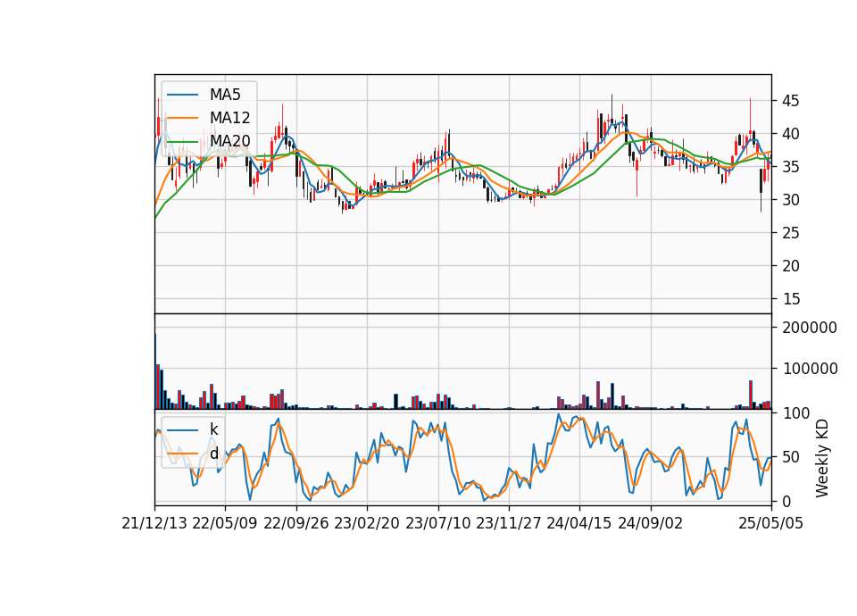This screenshot has width=857, height=616.
Task: Click the price axis value 25
Action: click(x=791, y=233)
